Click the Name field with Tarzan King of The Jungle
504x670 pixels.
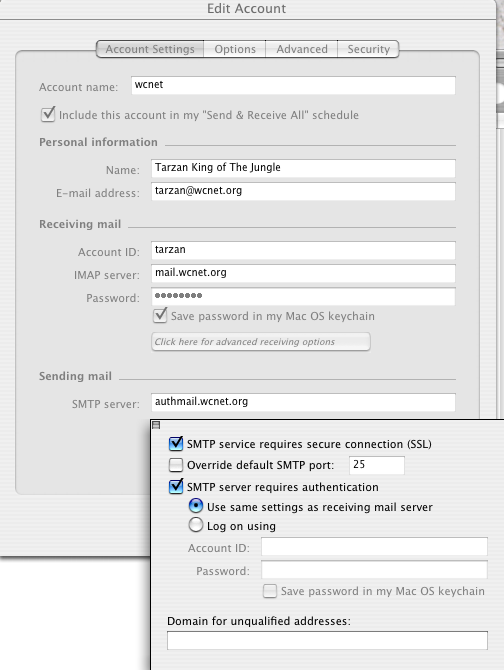pyautogui.click(x=303, y=168)
